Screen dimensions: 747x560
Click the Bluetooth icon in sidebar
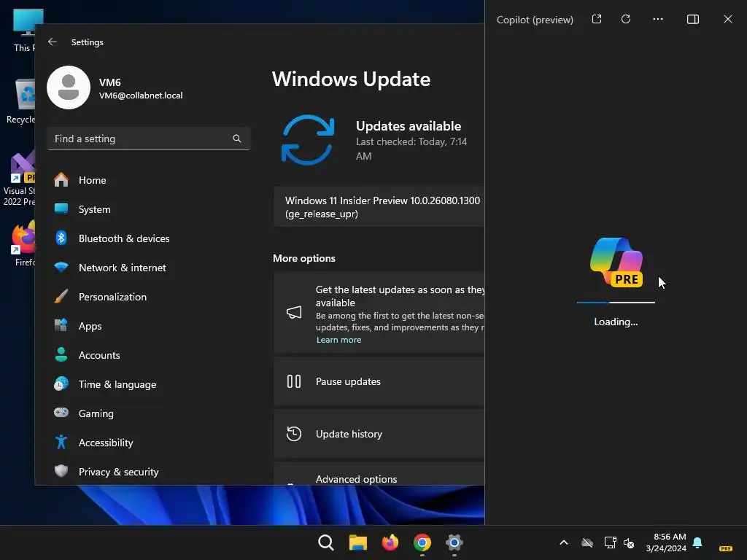61,238
